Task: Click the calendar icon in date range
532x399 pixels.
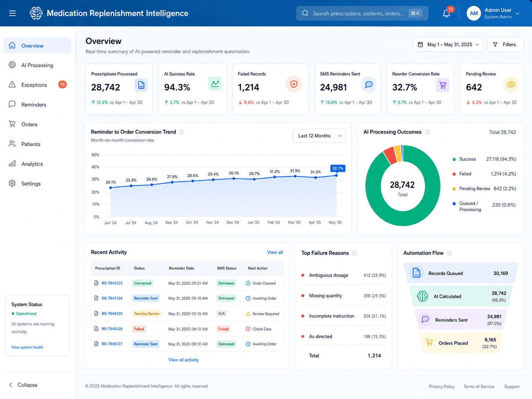Action: [x=420, y=44]
